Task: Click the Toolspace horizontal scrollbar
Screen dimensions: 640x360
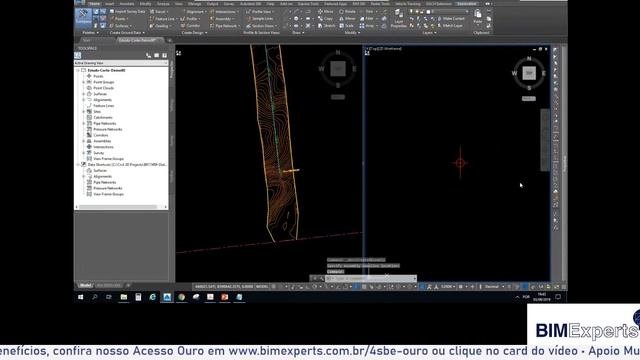Action: tap(118, 207)
